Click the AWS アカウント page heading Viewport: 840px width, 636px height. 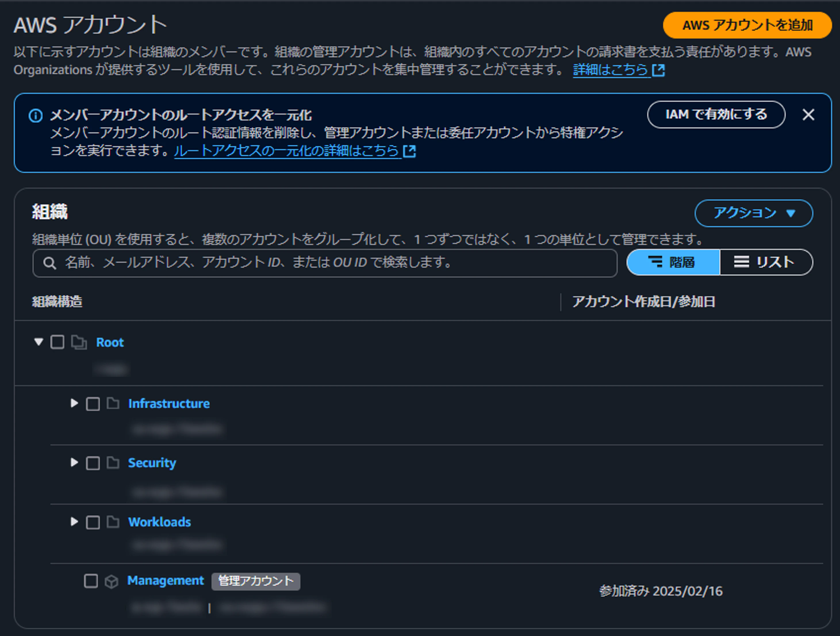(91, 25)
